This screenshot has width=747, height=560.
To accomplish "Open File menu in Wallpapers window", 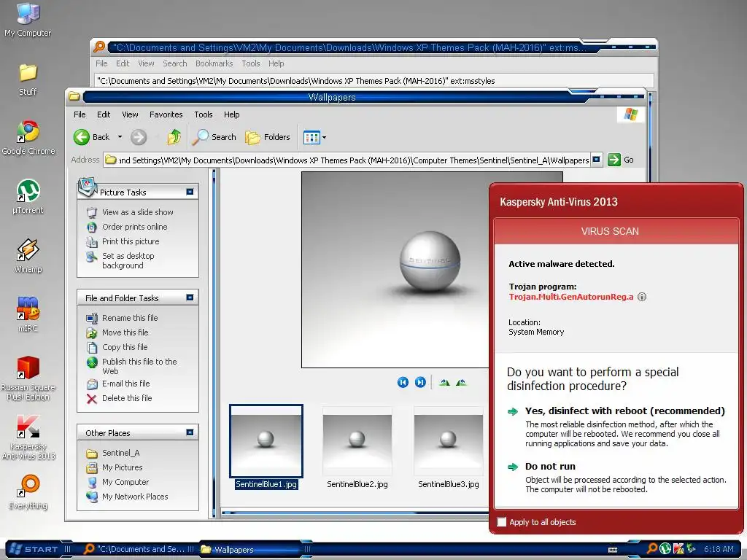I will [80, 114].
